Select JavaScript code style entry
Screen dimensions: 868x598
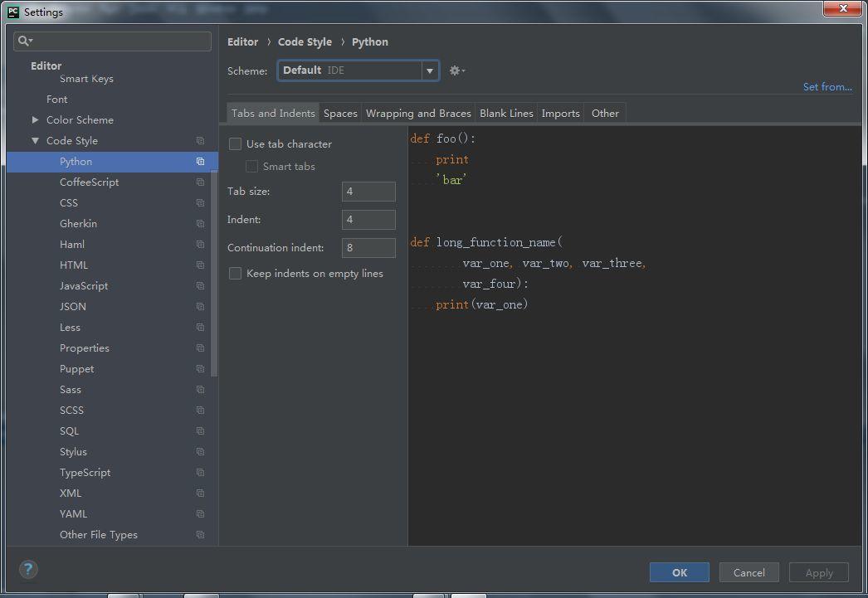pyautogui.click(x=84, y=286)
